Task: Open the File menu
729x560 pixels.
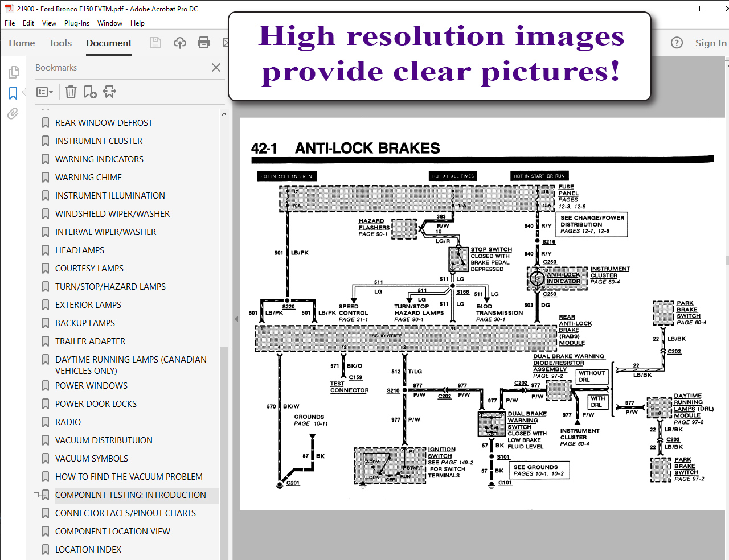Action: [x=10, y=23]
